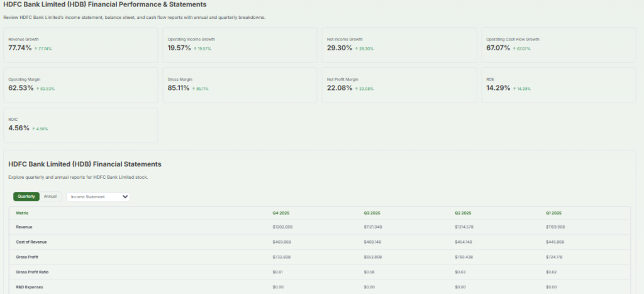Click the up arrow in Operating Cash Flow Growth
This screenshot has width=644, height=294.
click(x=514, y=48)
